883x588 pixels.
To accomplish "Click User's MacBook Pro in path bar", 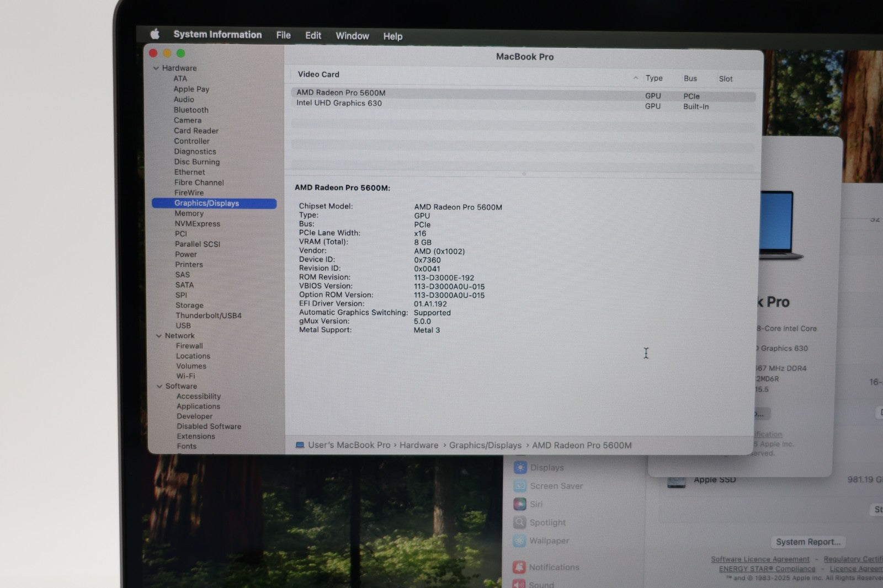I will pyautogui.click(x=349, y=445).
